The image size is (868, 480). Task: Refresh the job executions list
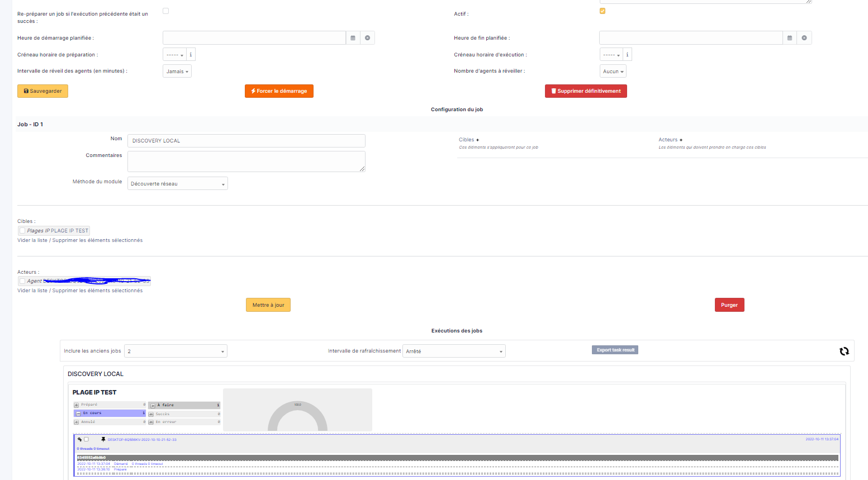tap(844, 351)
